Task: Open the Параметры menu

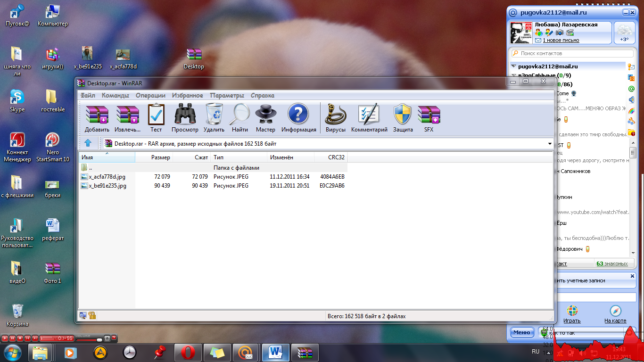Action: click(x=227, y=95)
